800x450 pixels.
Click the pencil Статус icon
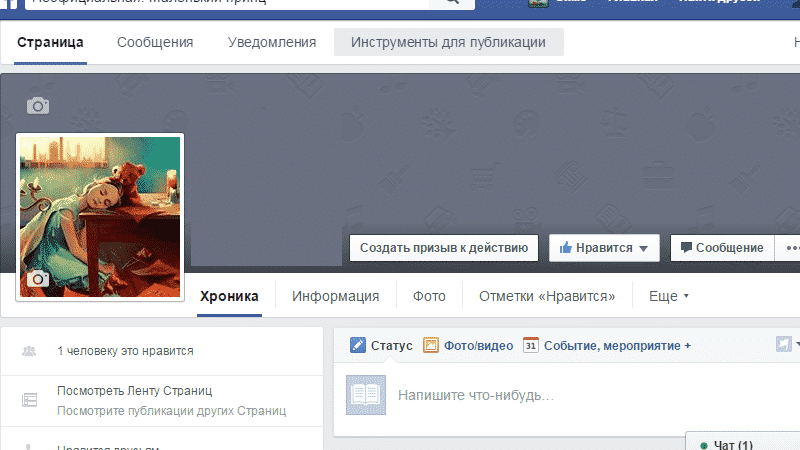tap(358, 345)
